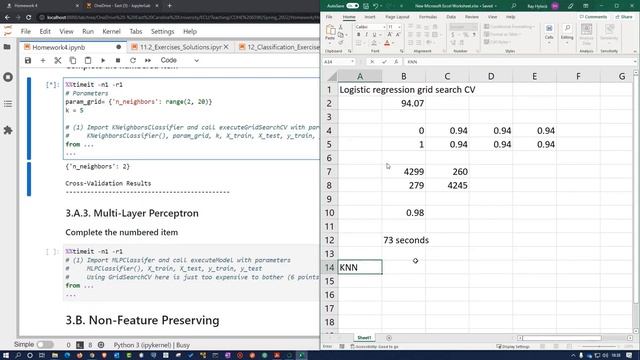Run the selected cell with the play icon
This screenshot has height=360, width=640.
coord(103,60)
